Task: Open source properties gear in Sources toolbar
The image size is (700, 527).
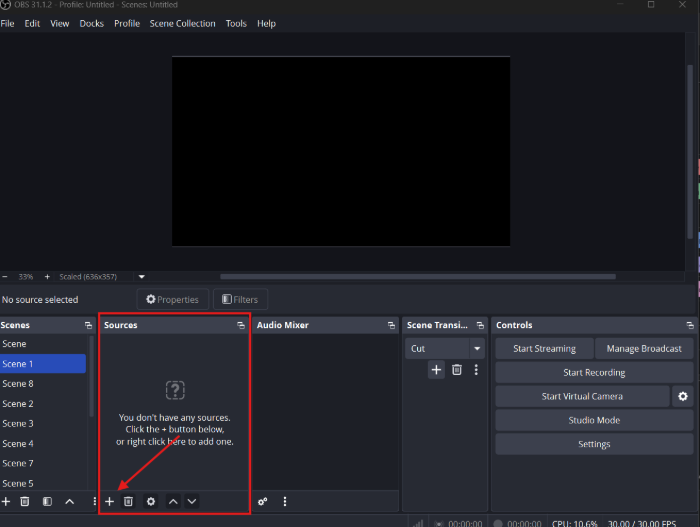Action: [x=151, y=501]
